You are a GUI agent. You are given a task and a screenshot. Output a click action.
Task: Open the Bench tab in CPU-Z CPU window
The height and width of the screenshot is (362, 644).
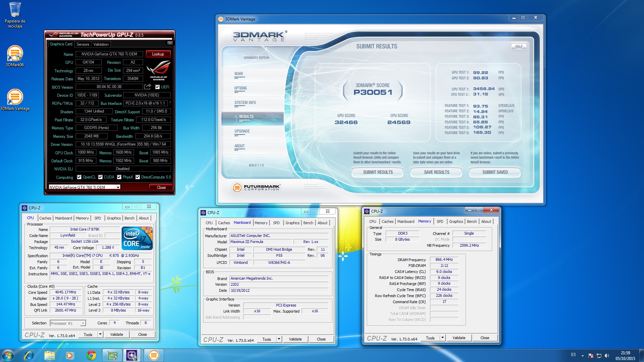pyautogui.click(x=129, y=218)
